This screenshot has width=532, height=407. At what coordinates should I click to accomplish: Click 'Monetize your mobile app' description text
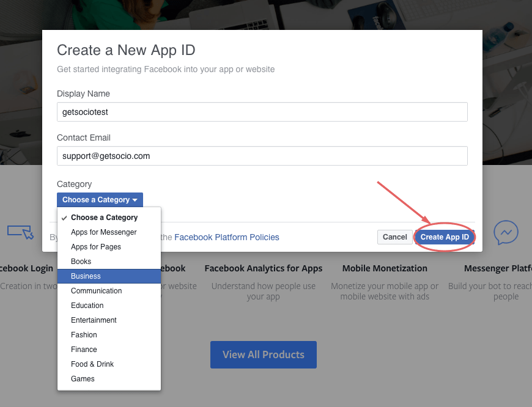pyautogui.click(x=385, y=291)
